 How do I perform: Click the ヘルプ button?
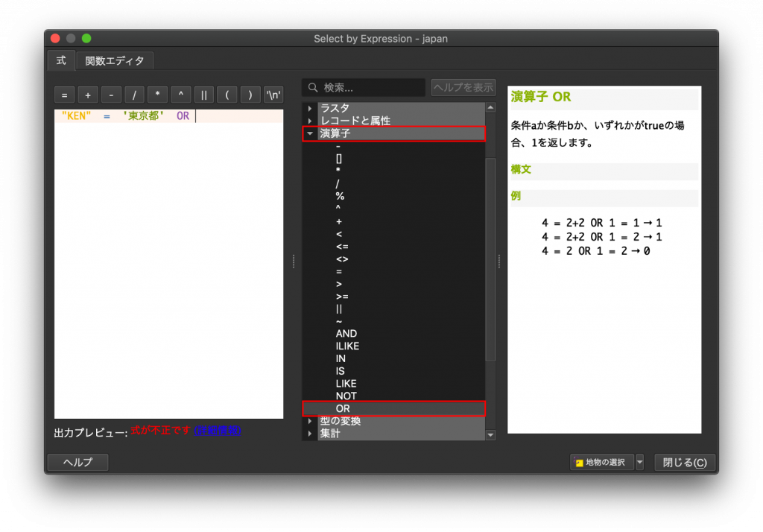pyautogui.click(x=77, y=462)
